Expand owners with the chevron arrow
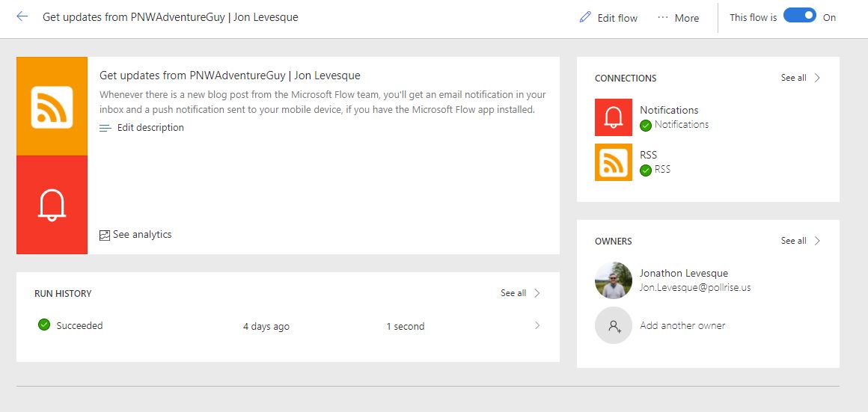 (x=817, y=241)
